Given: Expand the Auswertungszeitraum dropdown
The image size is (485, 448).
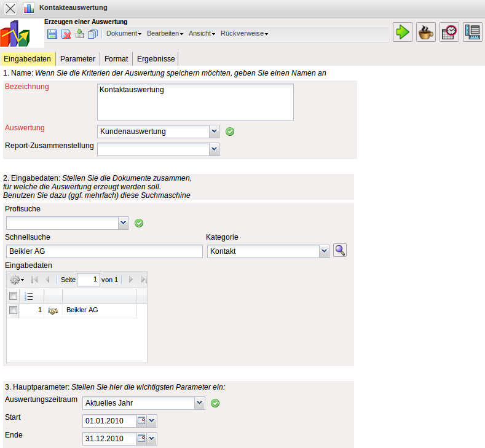Looking at the screenshot, I should click(199, 403).
